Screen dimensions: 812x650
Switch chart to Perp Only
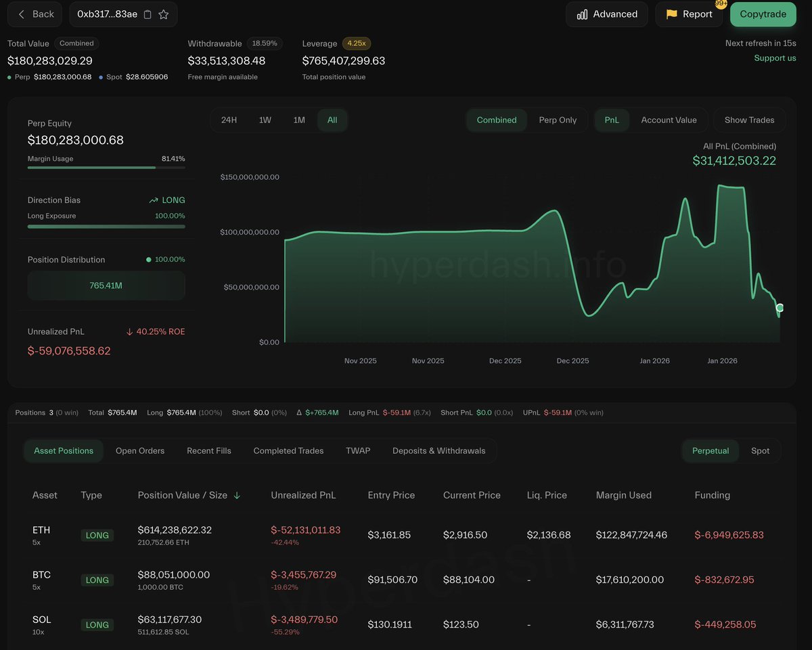click(x=558, y=120)
